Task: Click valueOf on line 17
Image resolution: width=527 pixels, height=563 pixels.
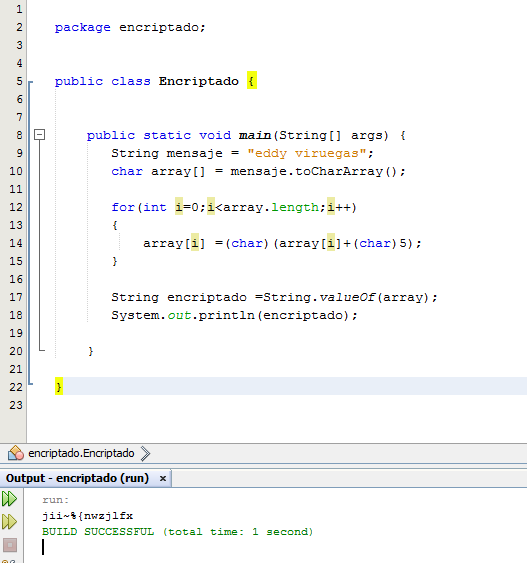Action: [x=347, y=297]
